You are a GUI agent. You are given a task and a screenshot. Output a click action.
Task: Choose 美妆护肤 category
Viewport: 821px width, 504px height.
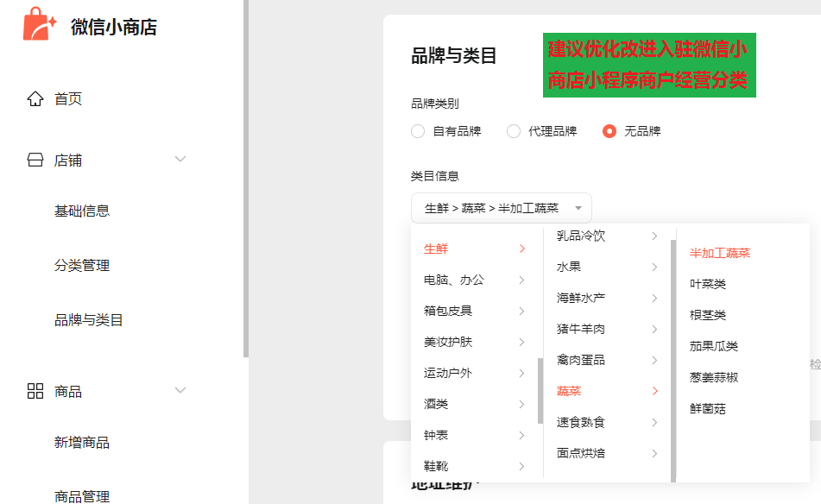(x=448, y=342)
